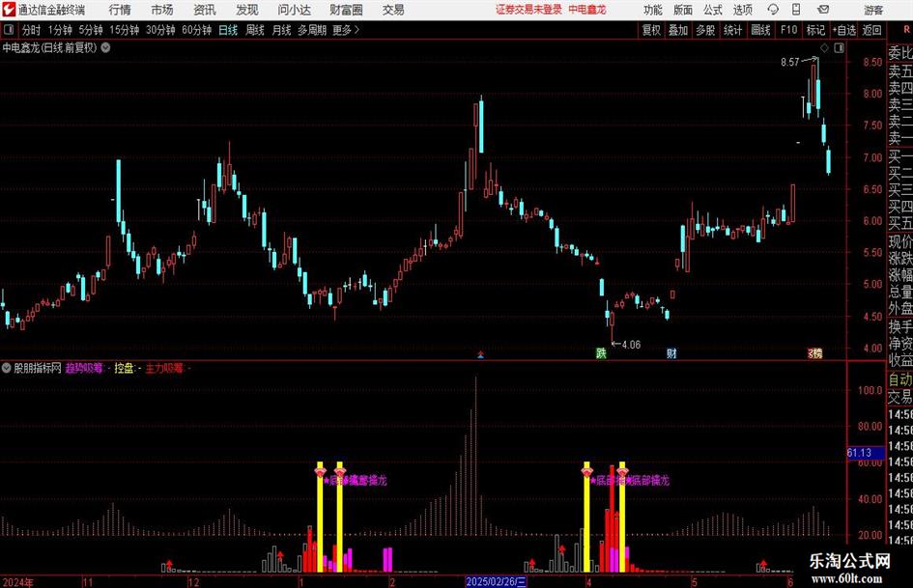Click the red R button at top right
This screenshot has width=913, height=588.
click(906, 30)
